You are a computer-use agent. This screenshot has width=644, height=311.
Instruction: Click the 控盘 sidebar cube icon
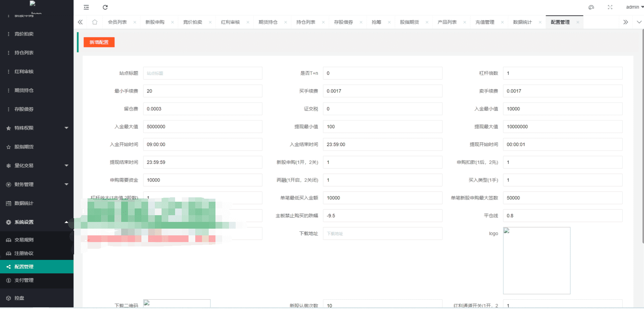click(8, 298)
